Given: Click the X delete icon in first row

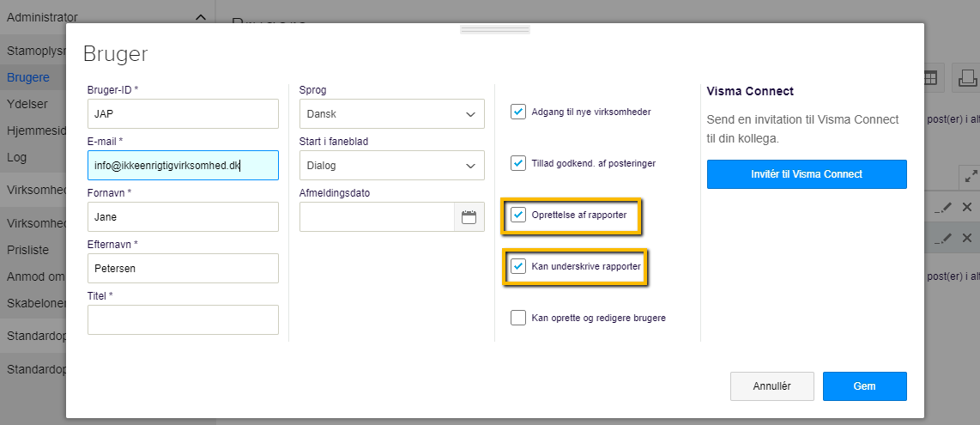Looking at the screenshot, I should click(x=967, y=207).
